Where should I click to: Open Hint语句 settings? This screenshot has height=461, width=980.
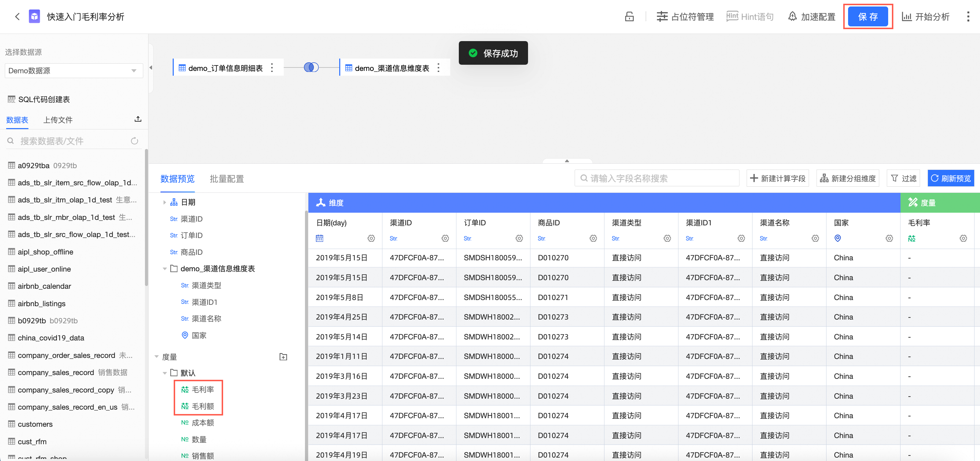tap(750, 16)
